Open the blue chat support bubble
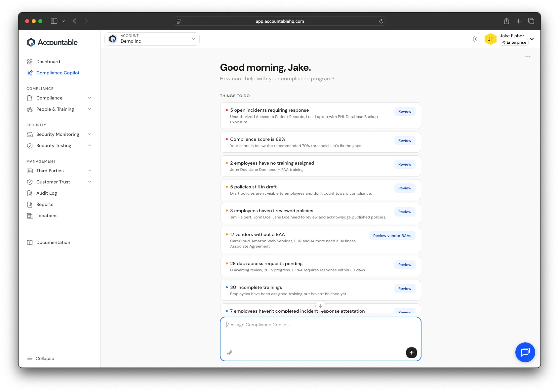The image size is (559, 392). [525, 352]
